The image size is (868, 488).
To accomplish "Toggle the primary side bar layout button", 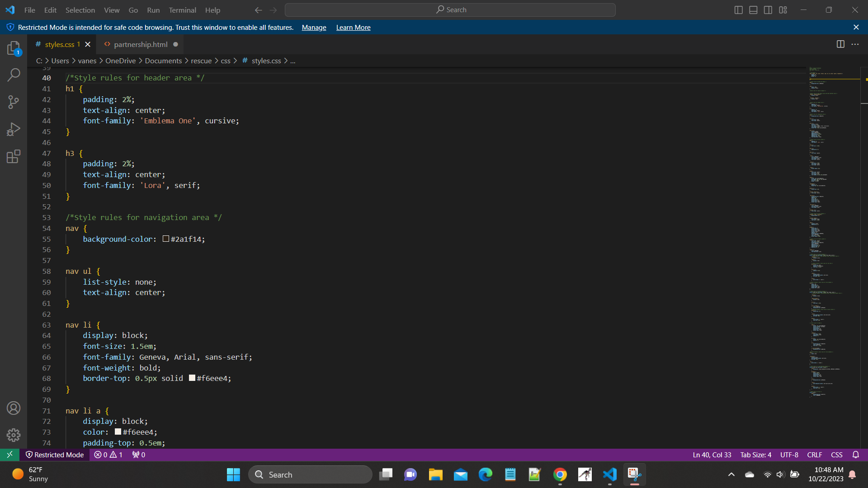I will coord(738,10).
